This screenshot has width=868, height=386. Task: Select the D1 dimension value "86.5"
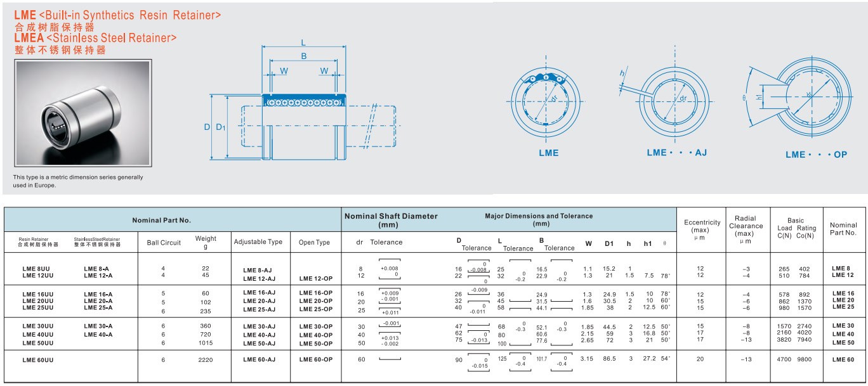point(609,359)
